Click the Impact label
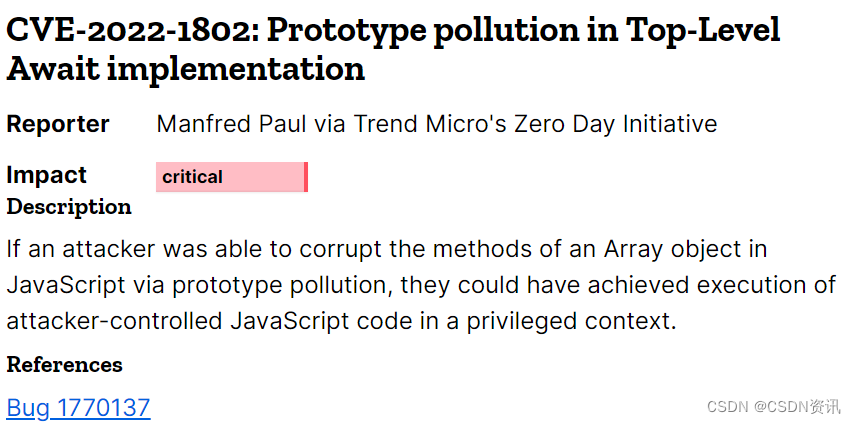The height and width of the screenshot is (424, 856). coord(46,175)
